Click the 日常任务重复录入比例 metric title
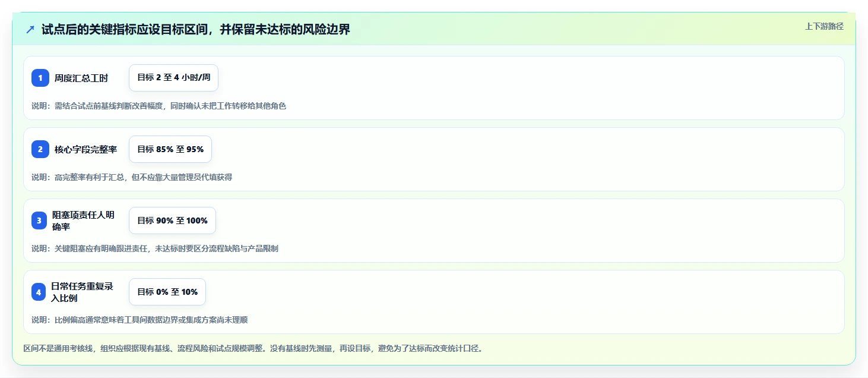The image size is (868, 378). (82, 292)
